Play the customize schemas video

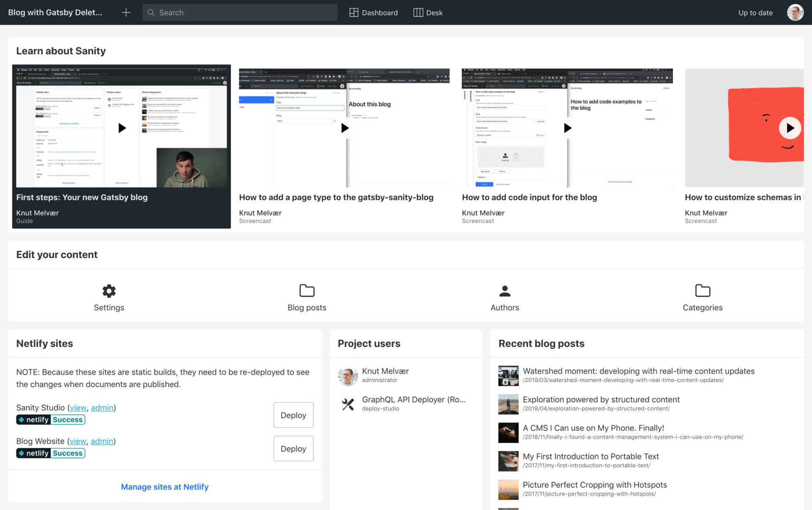click(x=790, y=128)
